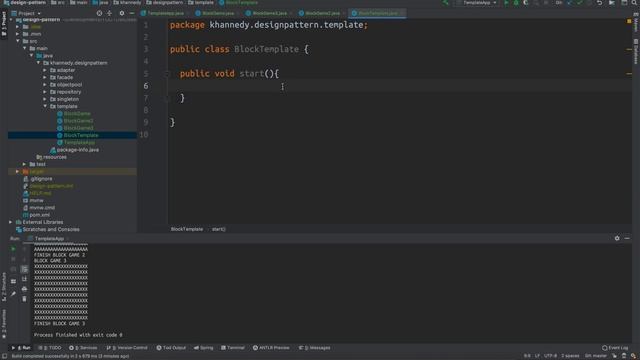Image resolution: width=640 pixels, height=360 pixels.
Task: Open Project panel settings gear
Action: pos(122,13)
